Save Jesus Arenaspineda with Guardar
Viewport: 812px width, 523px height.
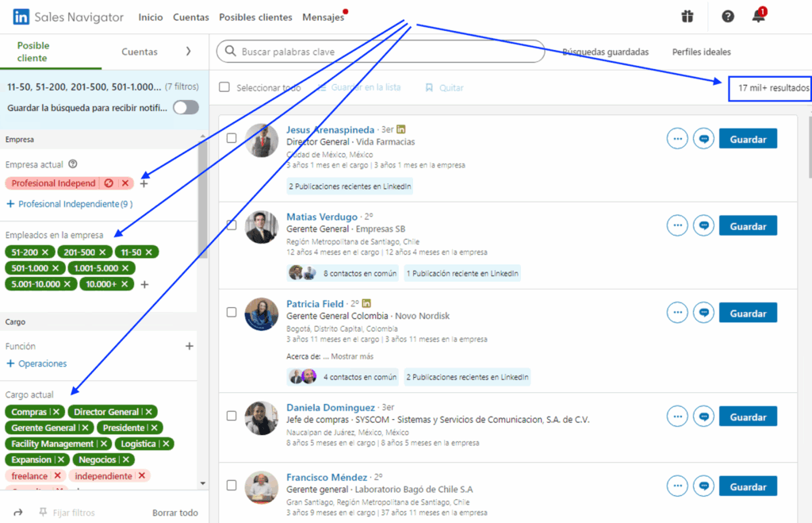(x=748, y=139)
